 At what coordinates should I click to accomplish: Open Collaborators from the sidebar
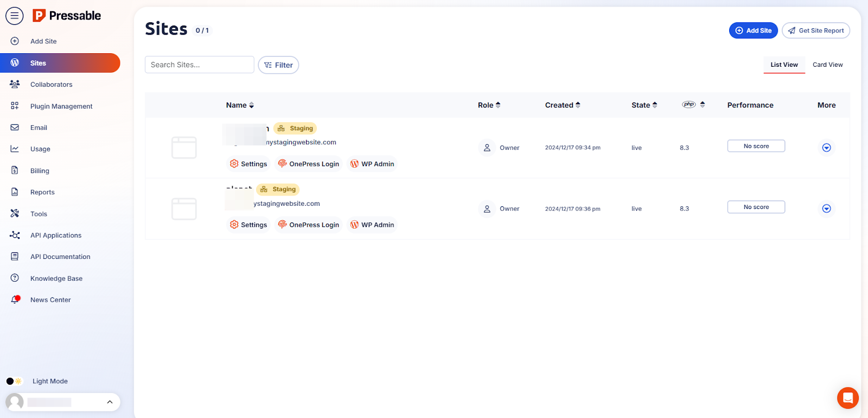[x=51, y=85]
